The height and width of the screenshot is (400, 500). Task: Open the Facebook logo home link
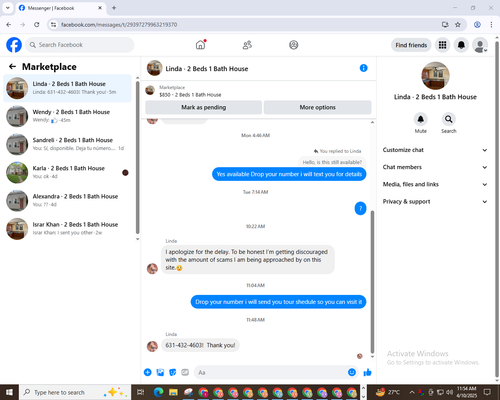click(14, 45)
